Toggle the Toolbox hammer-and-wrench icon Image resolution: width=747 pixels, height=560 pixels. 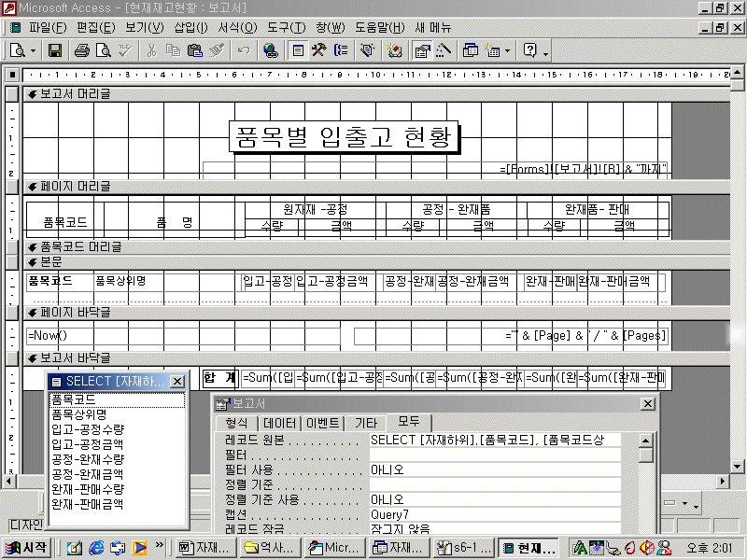[x=318, y=50]
